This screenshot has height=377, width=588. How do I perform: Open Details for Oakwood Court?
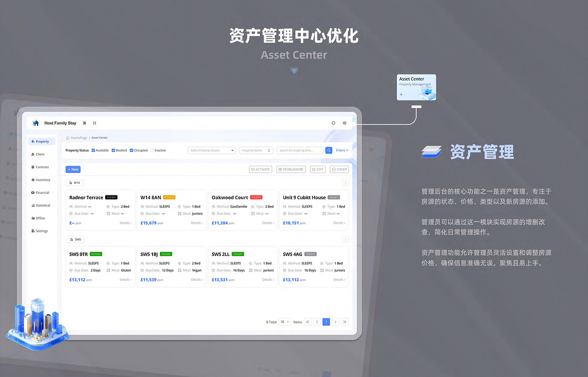268,222
